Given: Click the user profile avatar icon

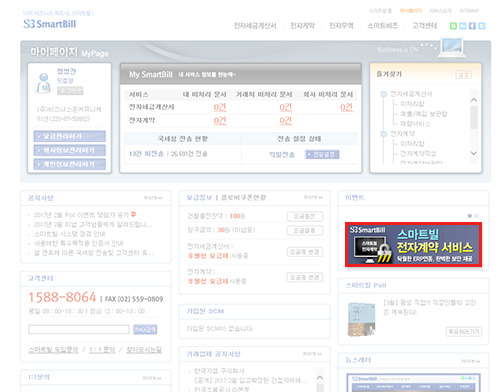Looking at the screenshot, I should pos(44,83).
